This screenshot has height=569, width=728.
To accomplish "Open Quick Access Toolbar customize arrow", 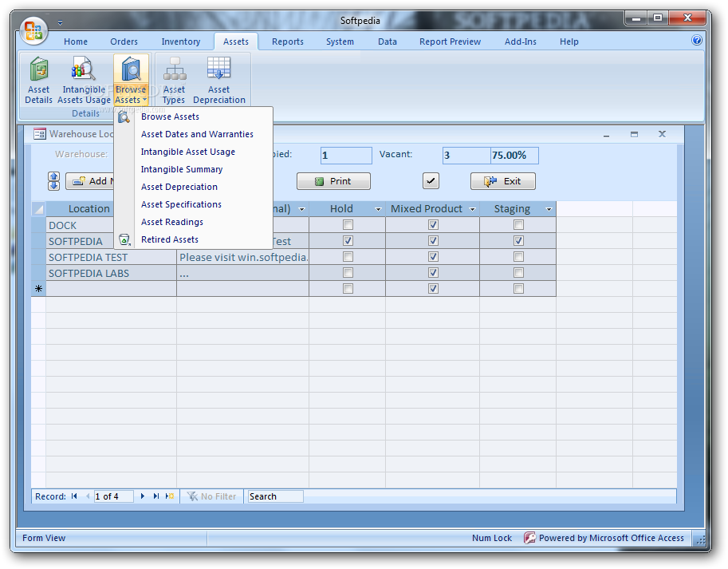I will [x=61, y=22].
